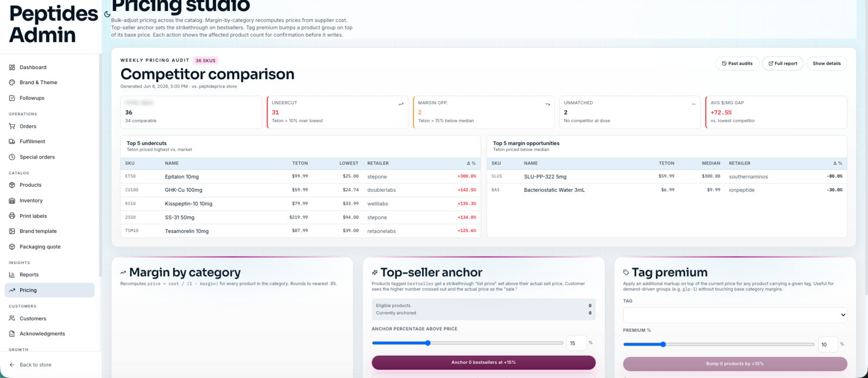Click the Dashboard grid icon
The width and height of the screenshot is (868, 378).
pyautogui.click(x=12, y=67)
